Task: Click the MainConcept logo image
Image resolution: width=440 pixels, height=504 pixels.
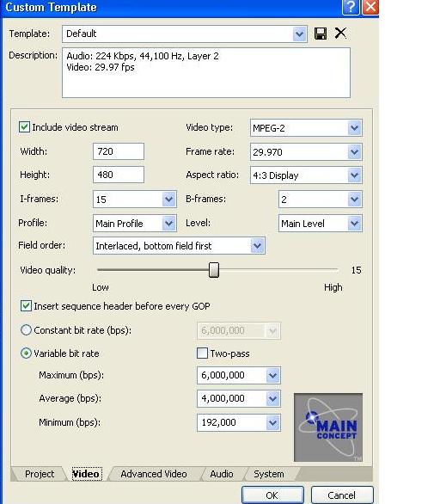Action: pos(328,427)
